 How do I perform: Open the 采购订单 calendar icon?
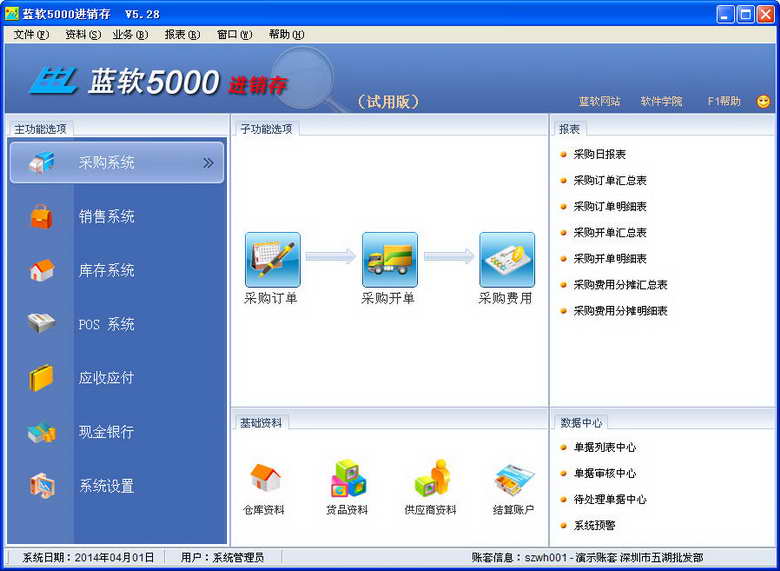(x=273, y=260)
